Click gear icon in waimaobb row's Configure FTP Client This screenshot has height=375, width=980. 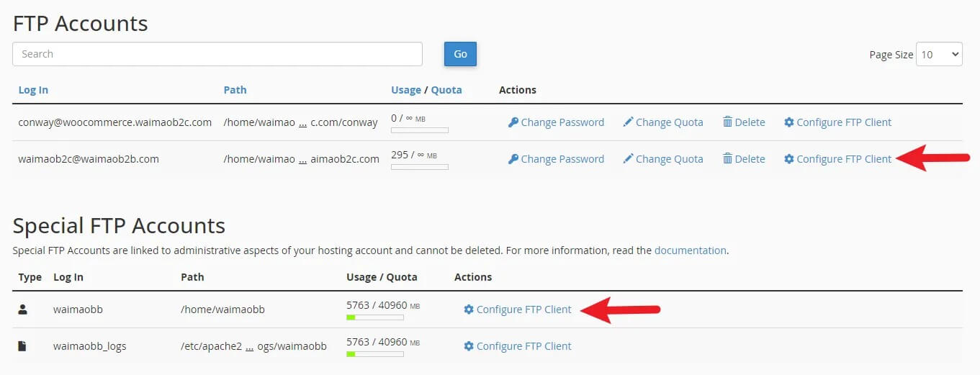click(x=469, y=310)
